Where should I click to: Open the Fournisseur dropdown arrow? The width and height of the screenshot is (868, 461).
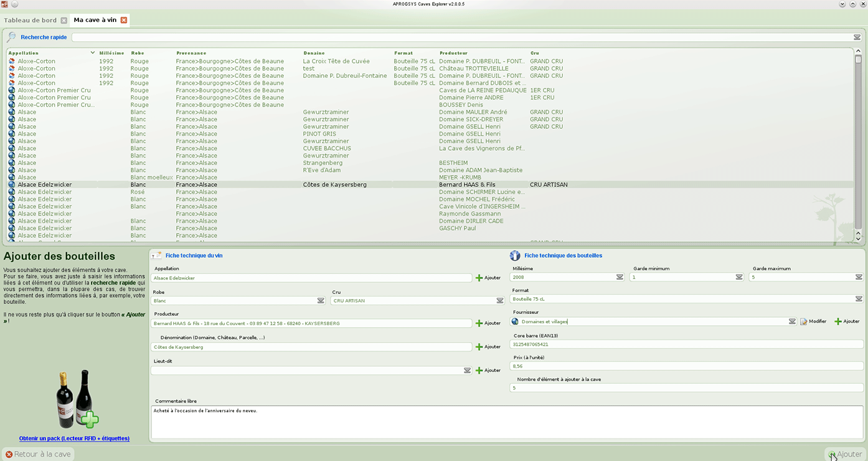[792, 322]
